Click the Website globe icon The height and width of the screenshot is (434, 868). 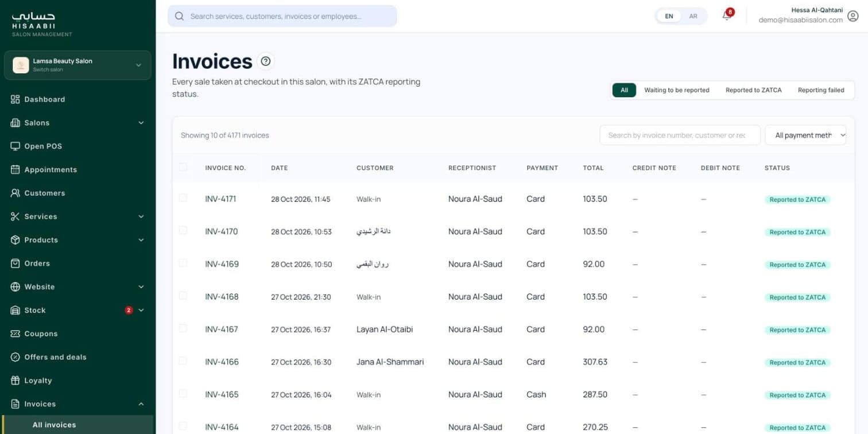click(x=15, y=287)
